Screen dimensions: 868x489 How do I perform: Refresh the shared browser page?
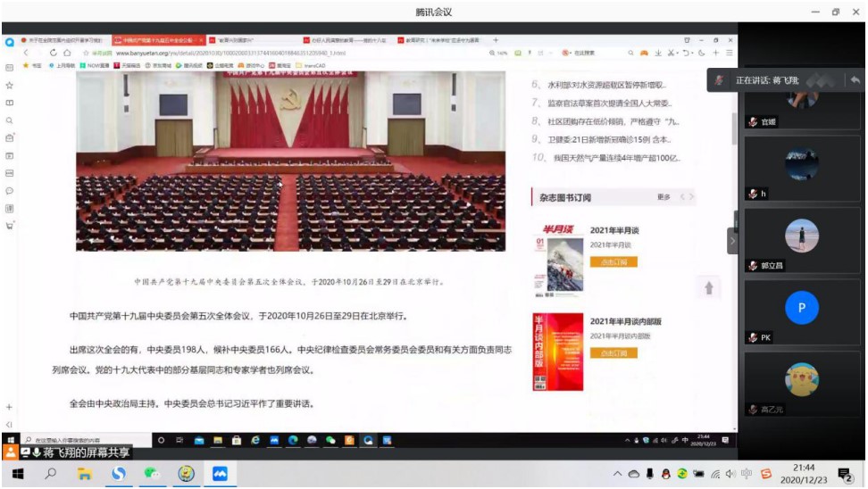click(54, 53)
